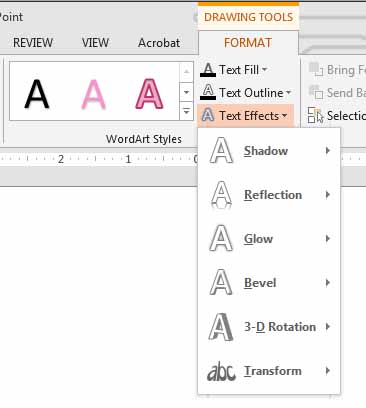
Task: Open the Acrobat ribbon tab
Action: point(159,43)
